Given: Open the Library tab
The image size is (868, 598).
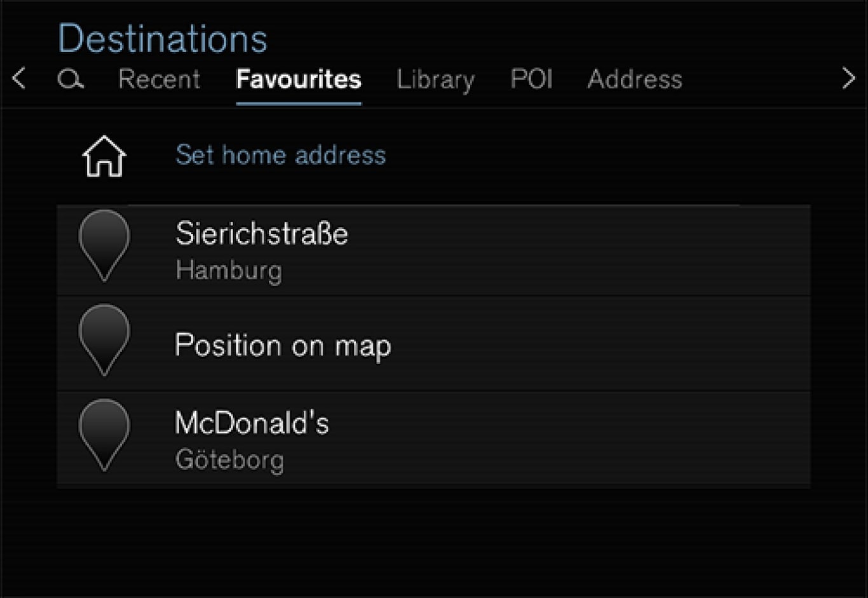Looking at the screenshot, I should [x=435, y=79].
